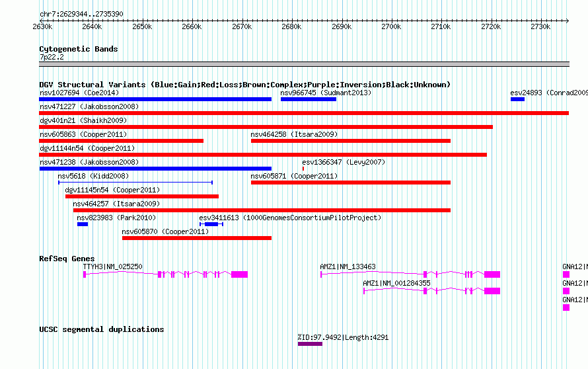Open the nsv464257 (Itsara2009) label

pos(116,204)
